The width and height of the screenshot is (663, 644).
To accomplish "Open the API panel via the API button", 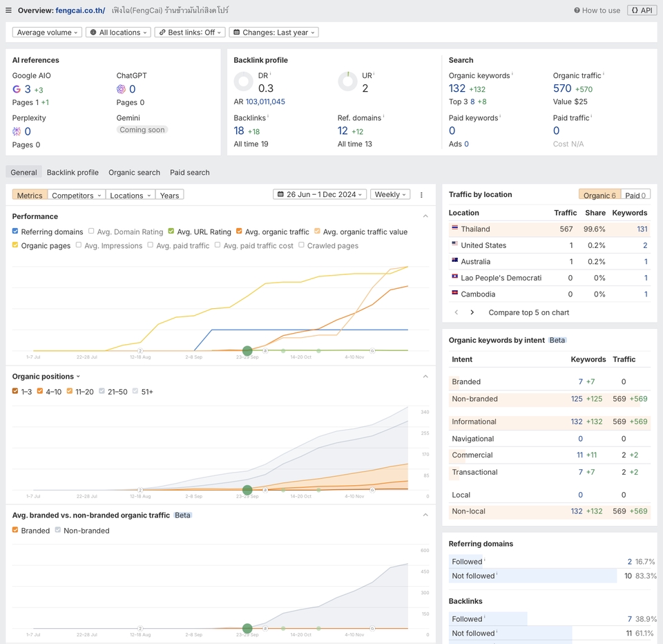I will pyautogui.click(x=642, y=10).
